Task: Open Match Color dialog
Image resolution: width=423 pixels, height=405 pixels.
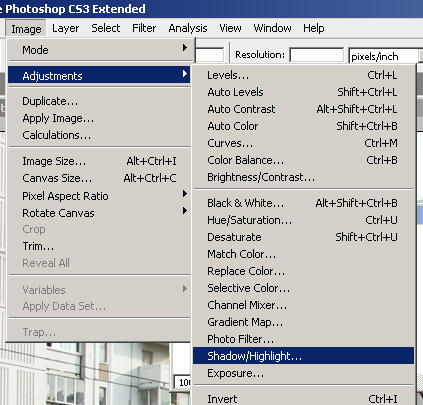Action: (x=303, y=254)
